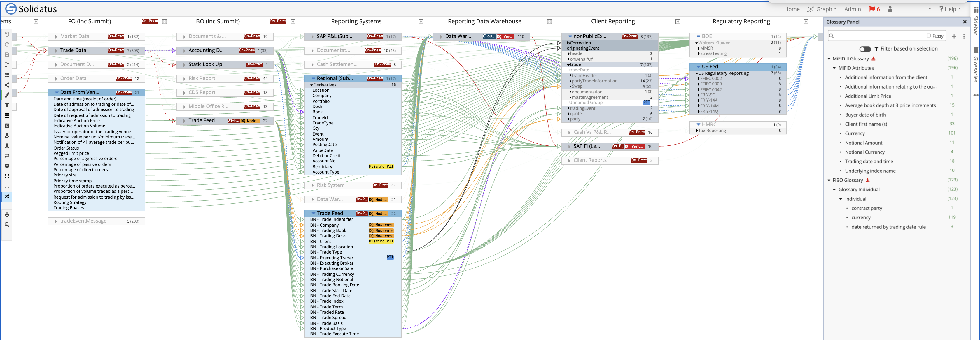Collapse the FO (inc Summit) layer
This screenshot has width=980, height=340.
pos(164,22)
